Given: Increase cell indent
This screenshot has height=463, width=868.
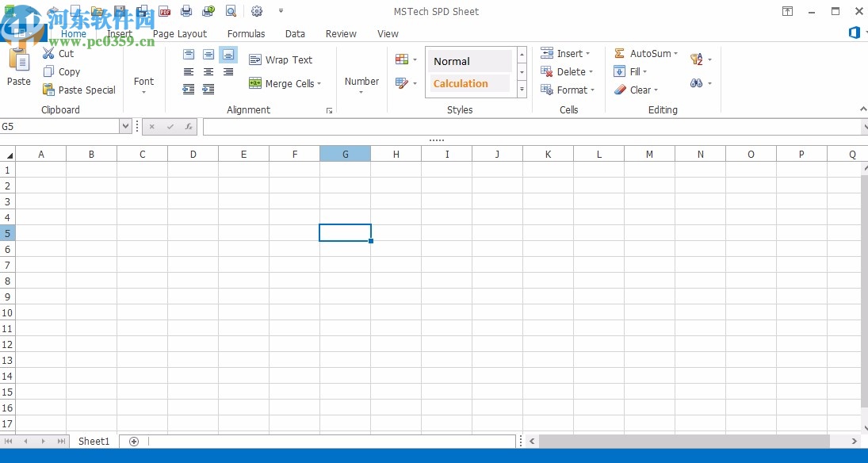Looking at the screenshot, I should click(x=208, y=89).
